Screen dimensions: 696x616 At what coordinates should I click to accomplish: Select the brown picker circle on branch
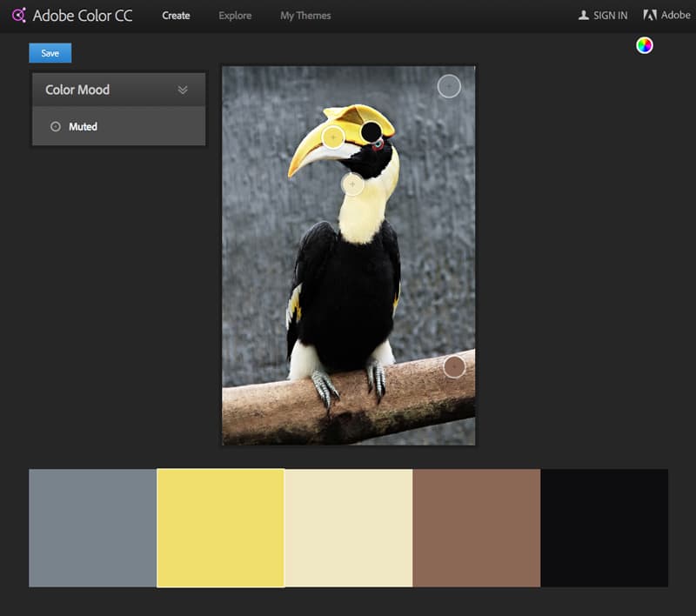[454, 366]
